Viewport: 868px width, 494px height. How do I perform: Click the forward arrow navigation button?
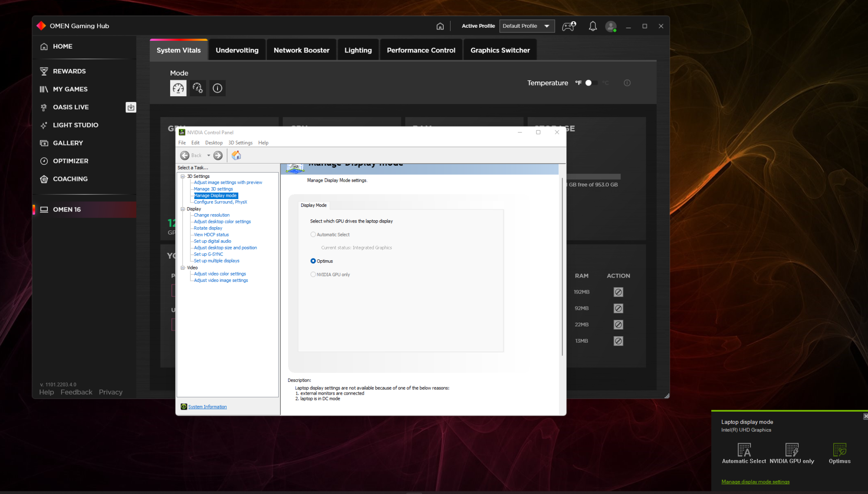[x=218, y=155]
